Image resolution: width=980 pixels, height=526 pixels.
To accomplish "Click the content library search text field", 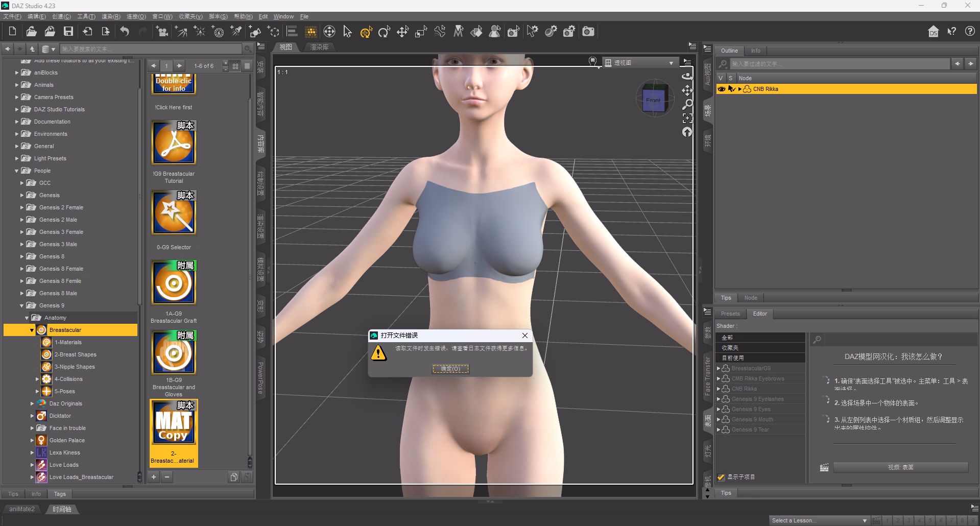I will (x=151, y=49).
